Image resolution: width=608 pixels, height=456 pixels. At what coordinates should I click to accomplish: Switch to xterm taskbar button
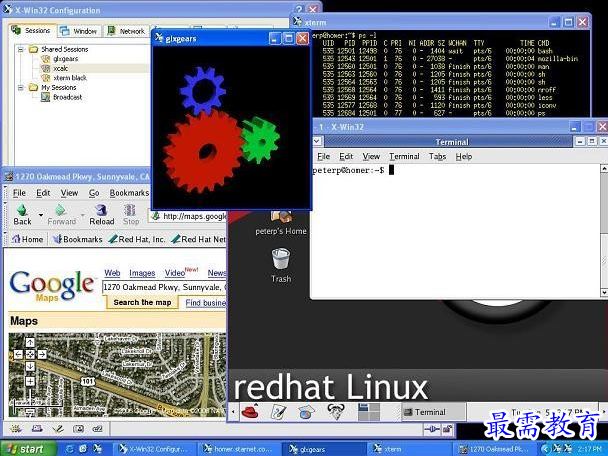pos(408,449)
